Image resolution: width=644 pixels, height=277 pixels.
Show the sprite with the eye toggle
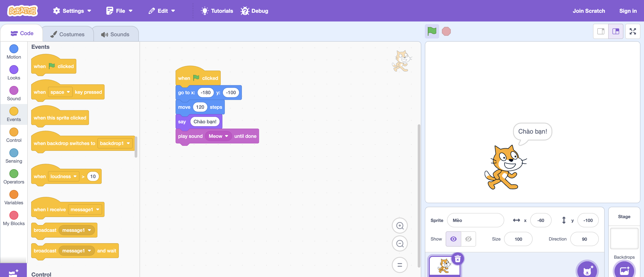coord(453,239)
